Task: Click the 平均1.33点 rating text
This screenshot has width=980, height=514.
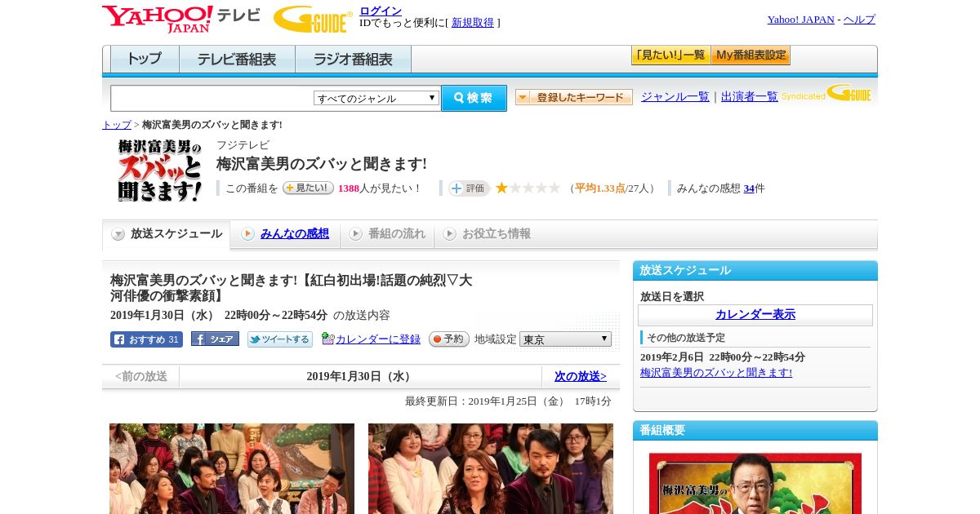Action: 600,188
